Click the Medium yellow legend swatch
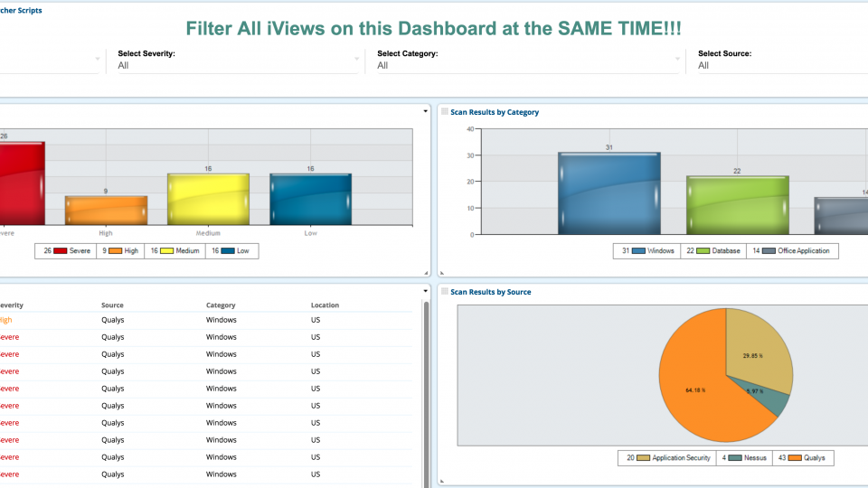This screenshot has height=488, width=868. (166, 251)
